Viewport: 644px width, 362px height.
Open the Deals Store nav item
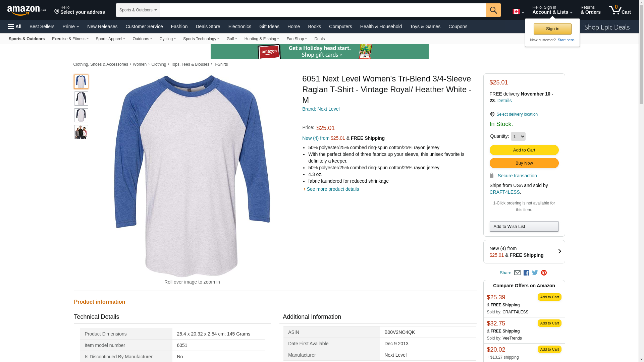[x=208, y=26]
